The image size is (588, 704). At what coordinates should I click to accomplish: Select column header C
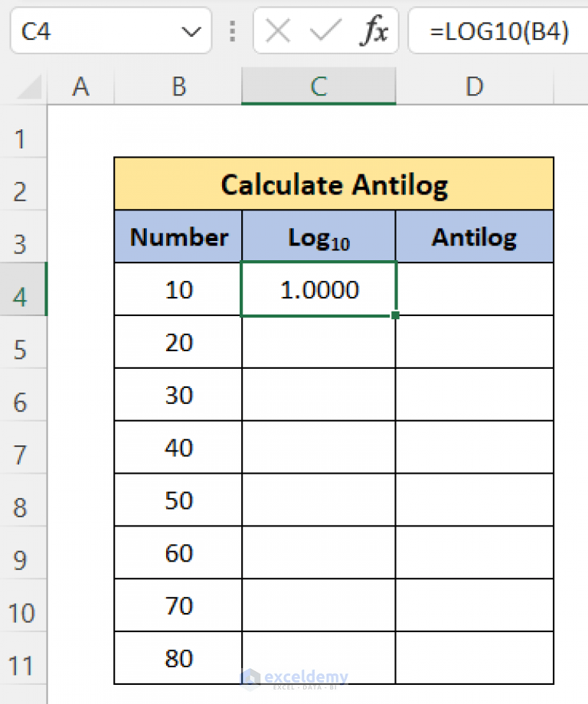coord(318,86)
